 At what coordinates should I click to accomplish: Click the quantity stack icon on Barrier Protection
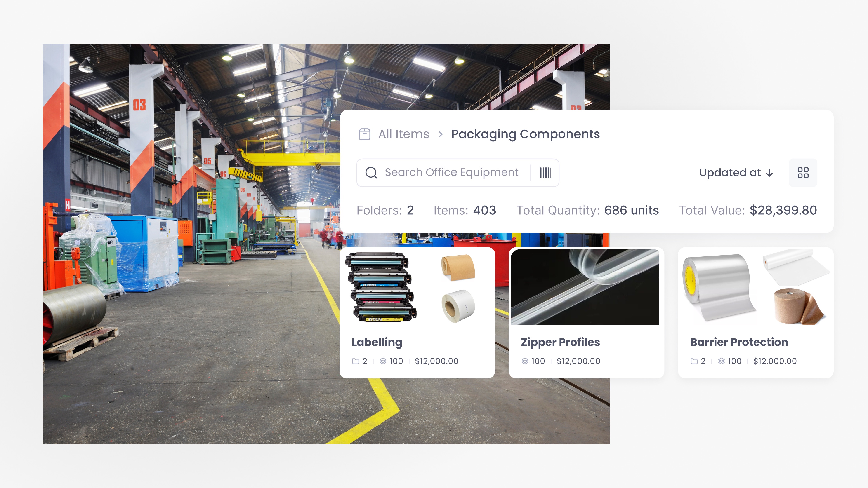click(721, 361)
